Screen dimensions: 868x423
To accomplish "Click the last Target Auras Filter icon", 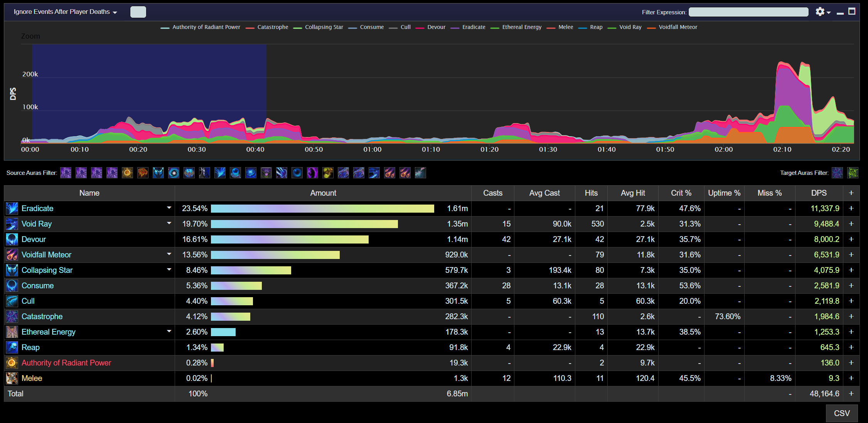I will click(x=853, y=173).
